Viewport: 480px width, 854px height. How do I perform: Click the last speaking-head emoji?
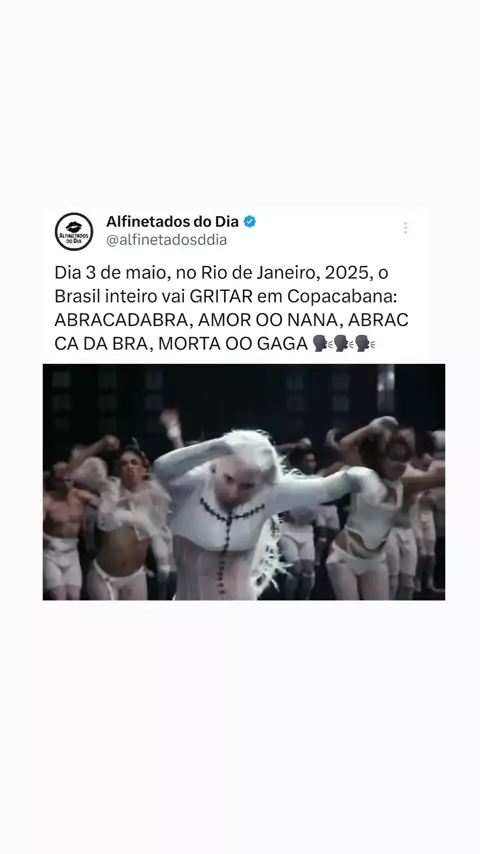click(x=365, y=343)
